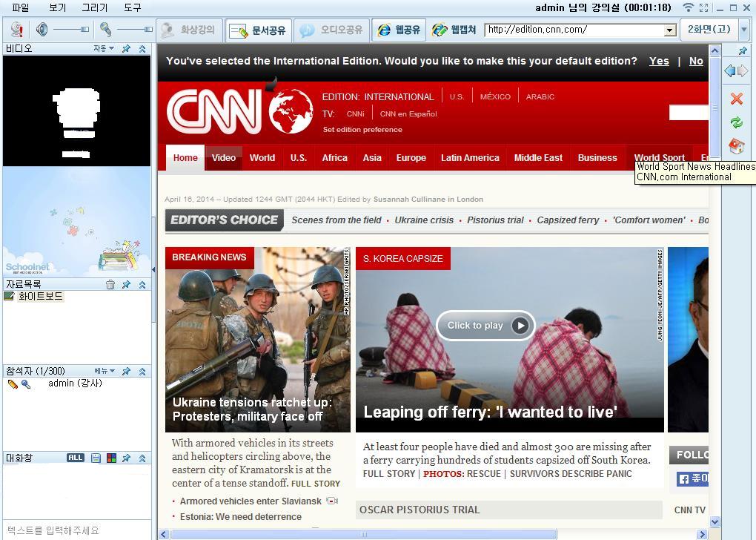The height and width of the screenshot is (540, 756).
Task: Go forward with the grey right arrow
Action: tap(743, 71)
